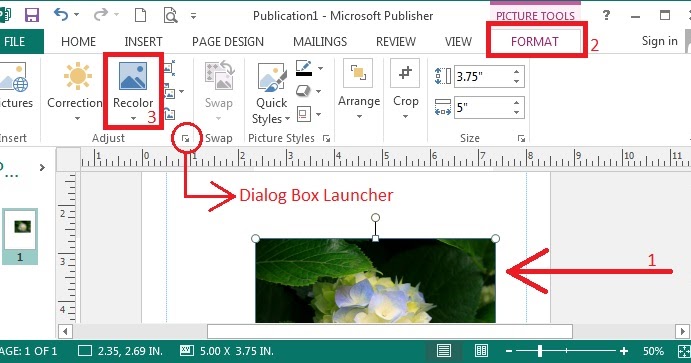Viewport: 691px width, 363px height.
Task: Switch to two-page spread view
Action: (x=481, y=351)
